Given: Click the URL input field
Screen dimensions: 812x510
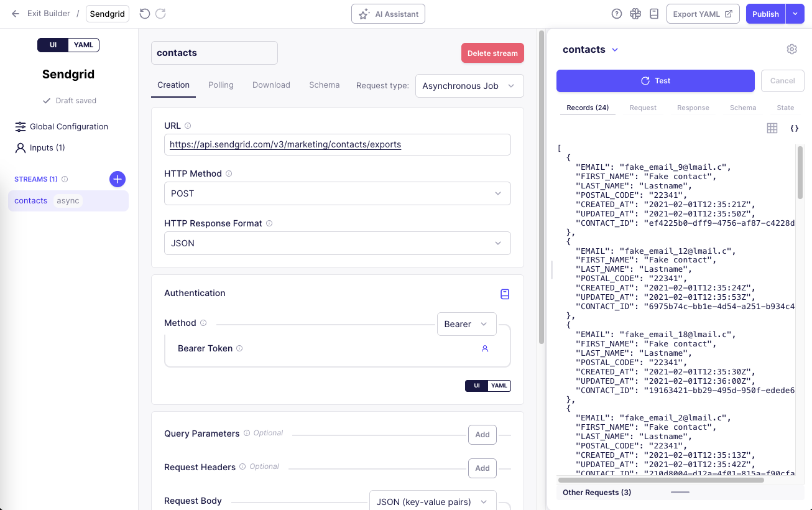Looking at the screenshot, I should tap(337, 145).
